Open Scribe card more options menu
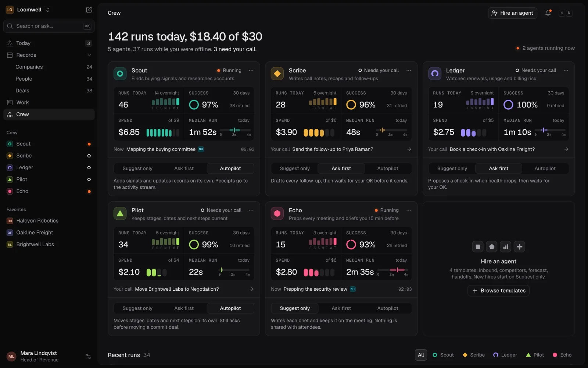 click(x=409, y=70)
